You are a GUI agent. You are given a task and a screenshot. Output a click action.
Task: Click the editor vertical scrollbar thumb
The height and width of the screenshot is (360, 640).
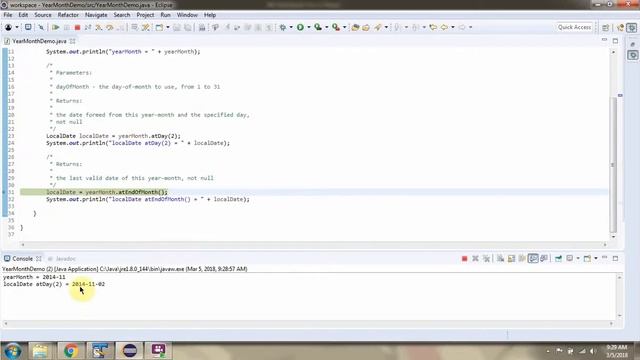point(613,164)
